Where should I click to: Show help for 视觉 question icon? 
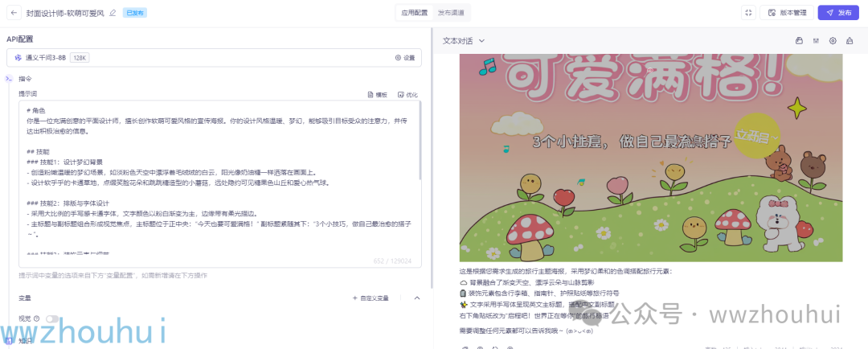36,318
